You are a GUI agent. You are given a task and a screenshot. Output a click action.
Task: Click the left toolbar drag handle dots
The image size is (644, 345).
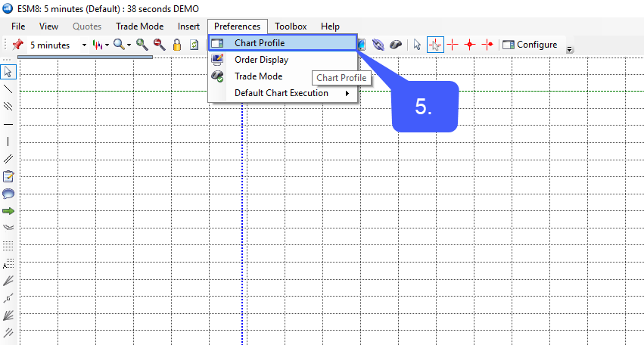point(7,60)
